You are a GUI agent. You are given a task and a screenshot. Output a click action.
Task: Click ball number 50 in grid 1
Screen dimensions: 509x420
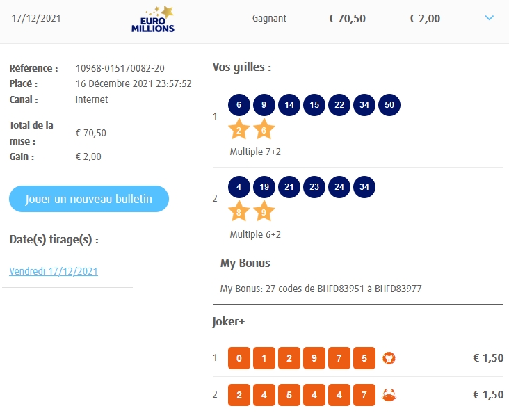click(x=389, y=106)
